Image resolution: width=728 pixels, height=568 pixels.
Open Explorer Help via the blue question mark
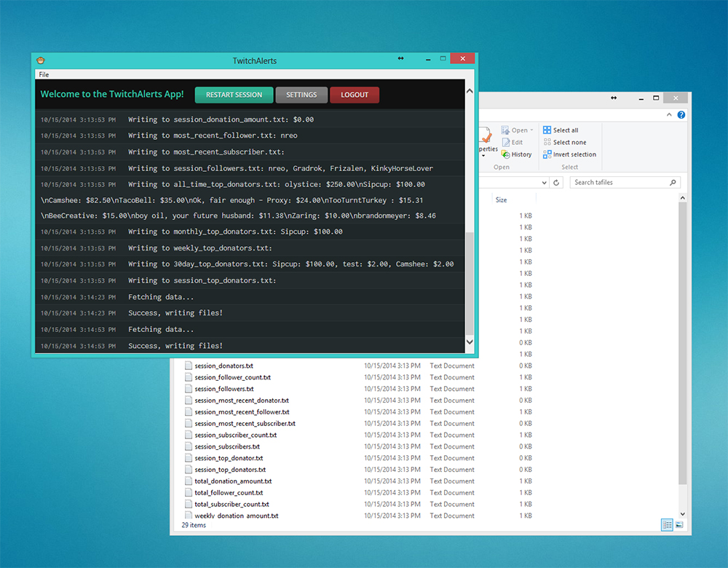[x=681, y=115]
